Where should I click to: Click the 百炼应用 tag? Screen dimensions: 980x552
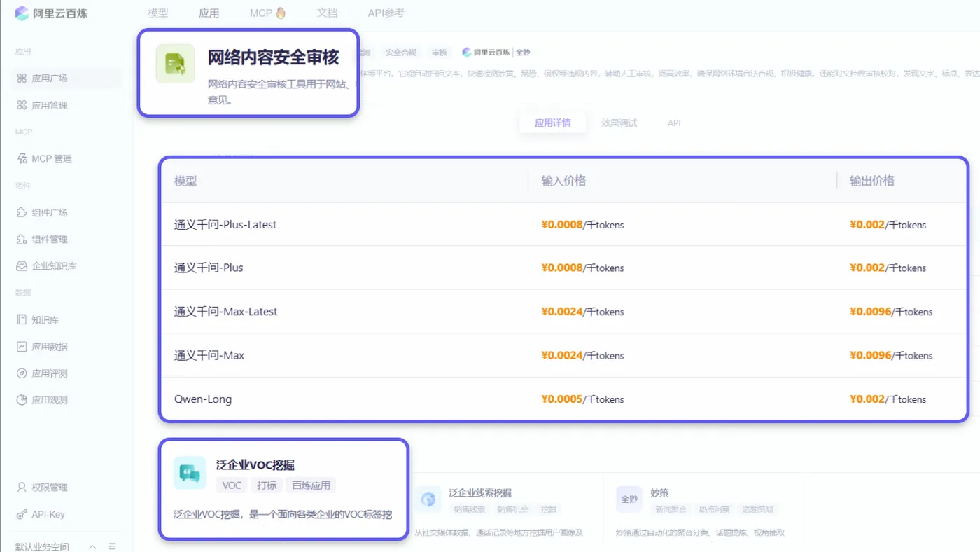pyautogui.click(x=311, y=485)
